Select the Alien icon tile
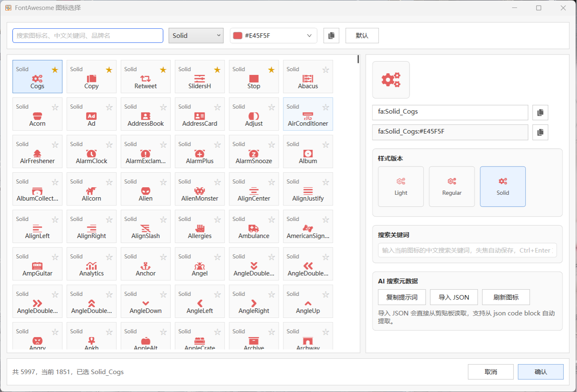 point(145,189)
